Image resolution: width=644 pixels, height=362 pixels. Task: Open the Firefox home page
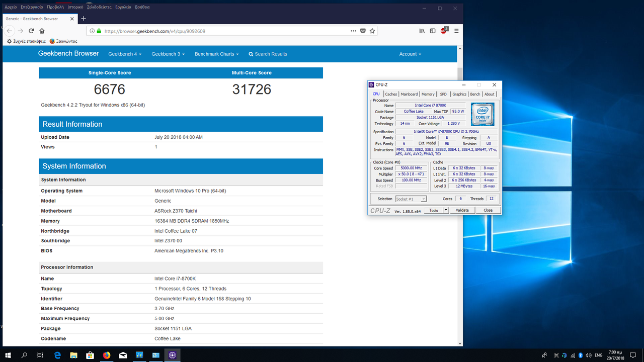[x=42, y=31]
